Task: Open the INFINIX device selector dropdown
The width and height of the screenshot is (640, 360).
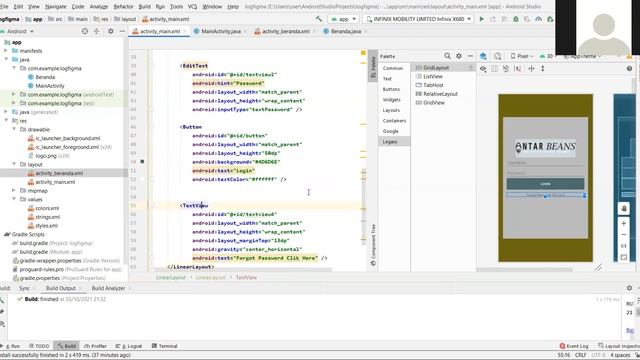Action: [419, 19]
